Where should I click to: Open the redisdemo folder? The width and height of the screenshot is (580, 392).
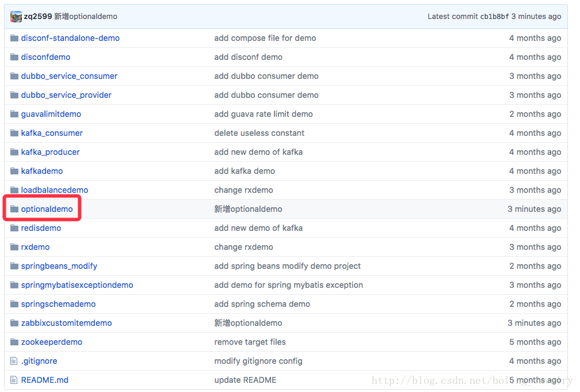(x=41, y=228)
